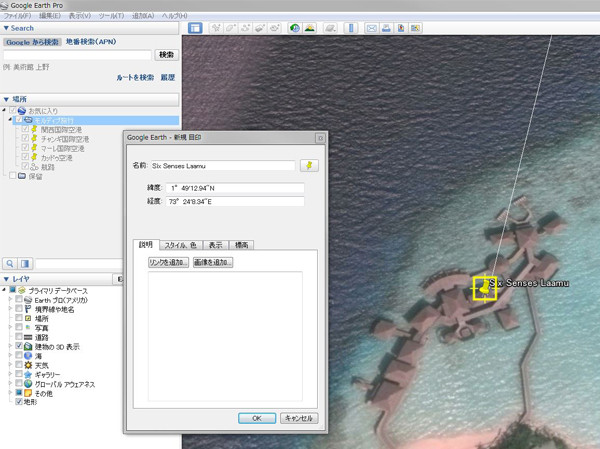Click the yellow pushpin placemark on map

[484, 288]
